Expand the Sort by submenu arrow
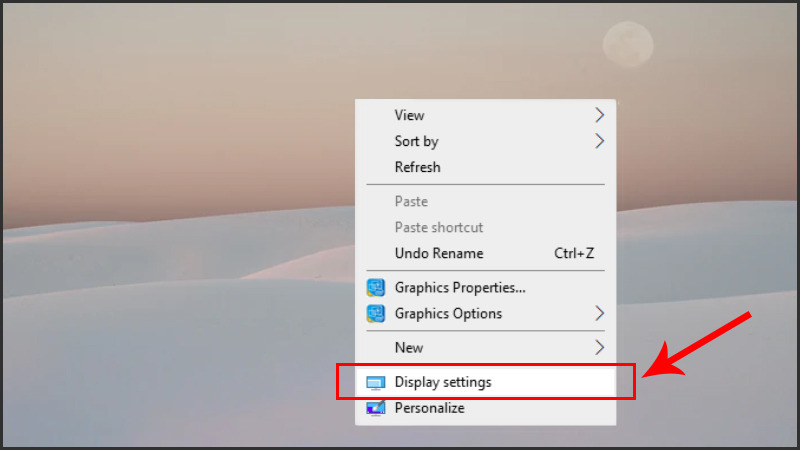This screenshot has height=450, width=800. pos(600,141)
